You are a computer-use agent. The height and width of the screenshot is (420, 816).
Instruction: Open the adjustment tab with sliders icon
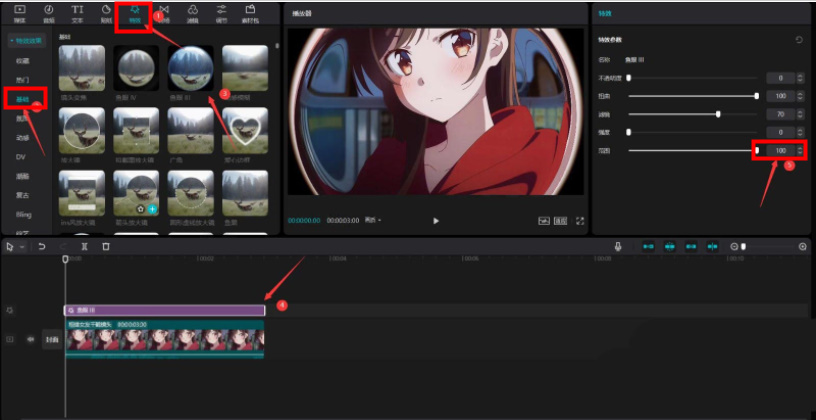(x=221, y=13)
